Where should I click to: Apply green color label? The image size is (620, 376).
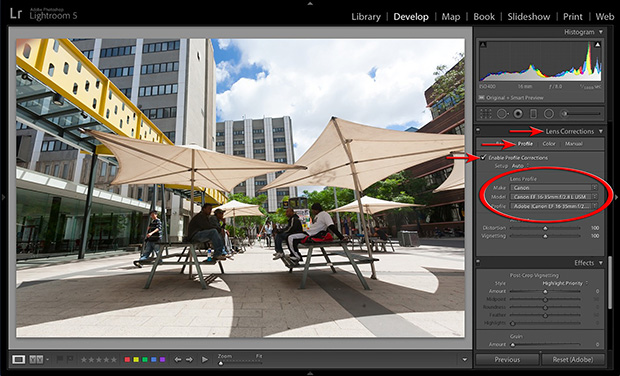145,359
